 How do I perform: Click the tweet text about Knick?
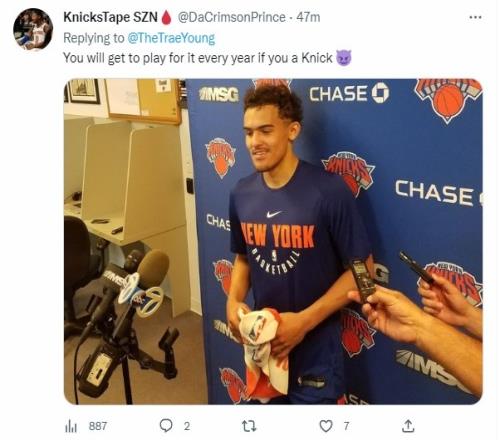tap(198, 58)
